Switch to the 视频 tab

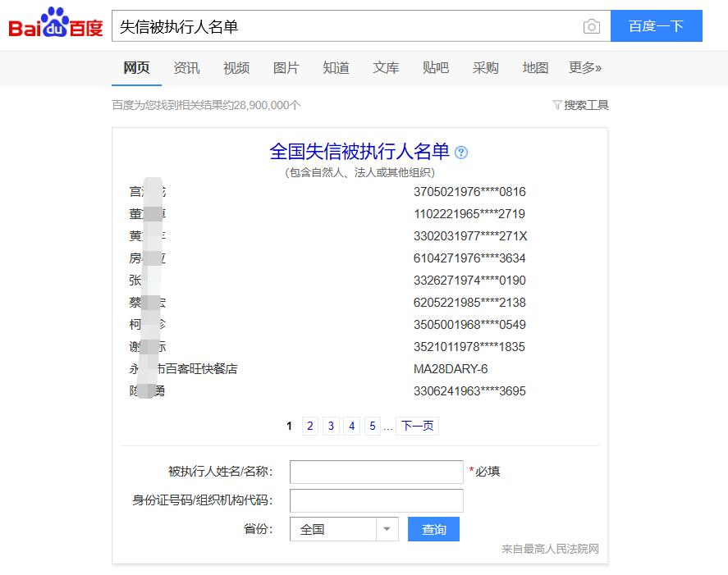point(236,68)
